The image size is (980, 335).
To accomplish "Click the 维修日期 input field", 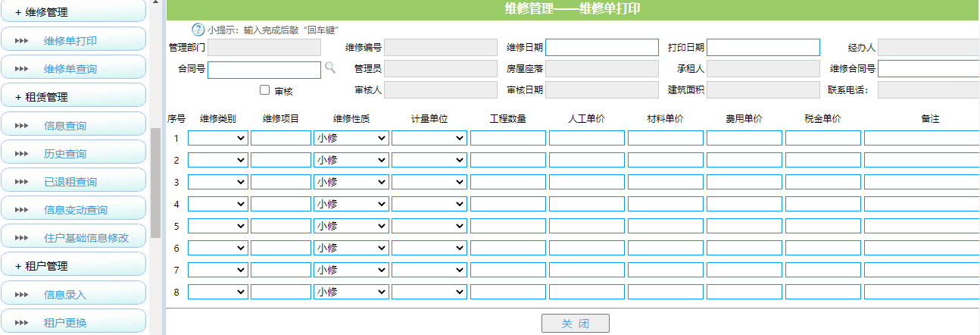I will pyautogui.click(x=602, y=48).
